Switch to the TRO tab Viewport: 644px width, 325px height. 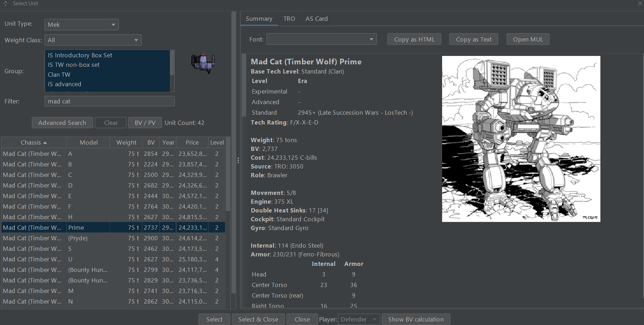coord(289,19)
